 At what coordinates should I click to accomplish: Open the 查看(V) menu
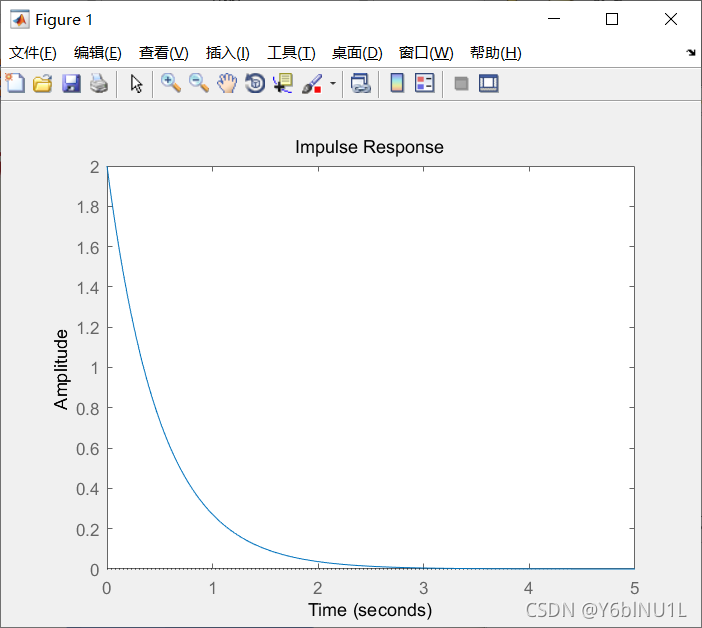tap(163, 53)
